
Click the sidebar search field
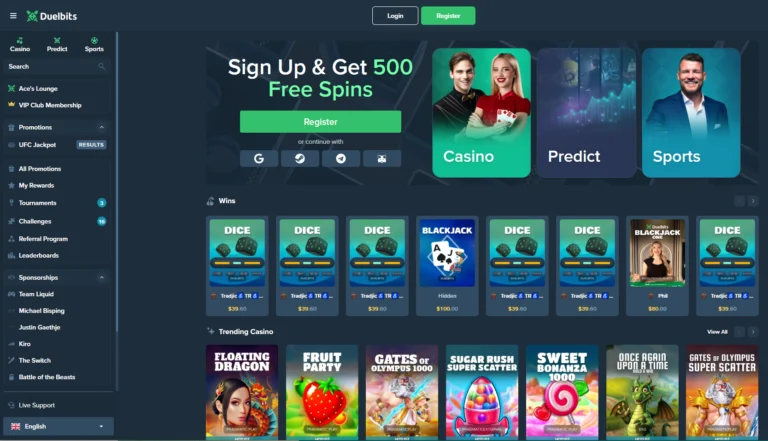click(57, 66)
